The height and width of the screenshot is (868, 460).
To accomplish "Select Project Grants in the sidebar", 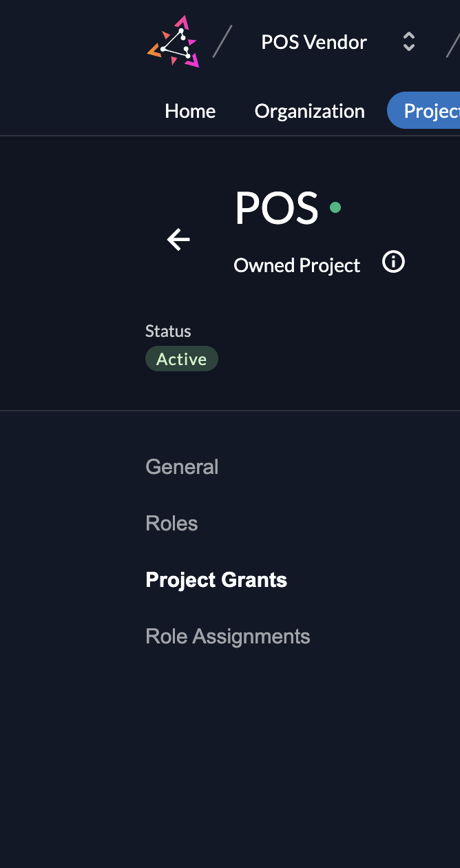I will (x=216, y=580).
